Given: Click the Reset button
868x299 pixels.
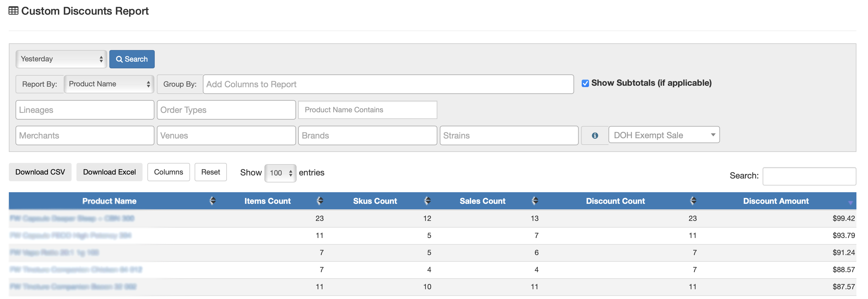Looking at the screenshot, I should [210, 172].
